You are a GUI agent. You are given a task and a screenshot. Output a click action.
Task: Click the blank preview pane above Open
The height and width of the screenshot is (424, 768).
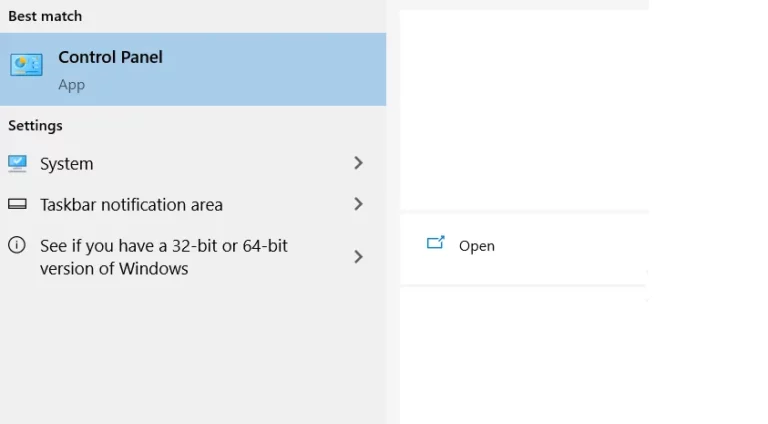524,110
